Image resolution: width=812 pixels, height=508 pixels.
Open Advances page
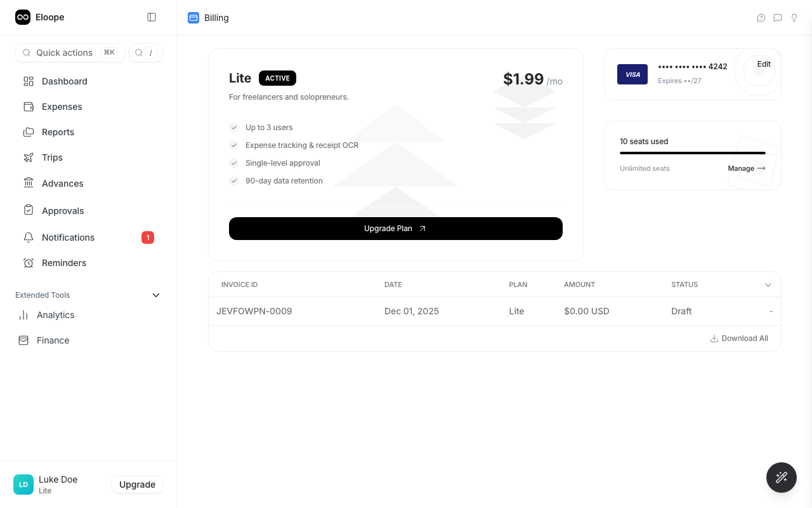pyautogui.click(x=89, y=184)
